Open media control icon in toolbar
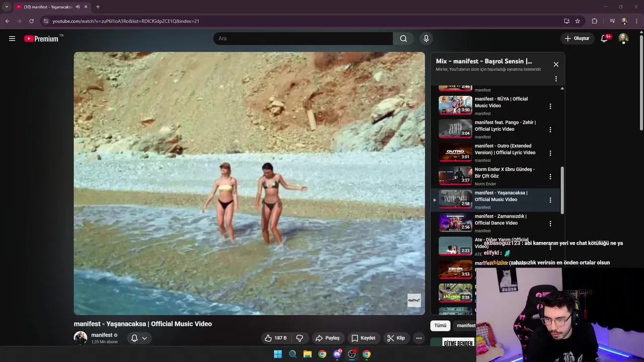The image size is (644, 362). 612,21
